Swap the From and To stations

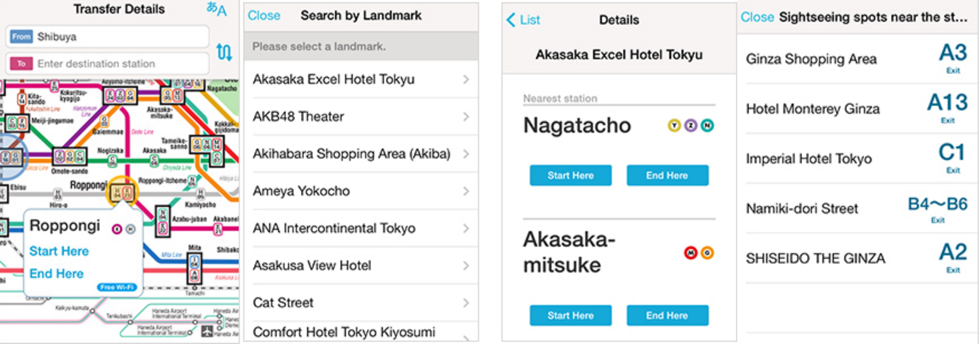coord(224,52)
